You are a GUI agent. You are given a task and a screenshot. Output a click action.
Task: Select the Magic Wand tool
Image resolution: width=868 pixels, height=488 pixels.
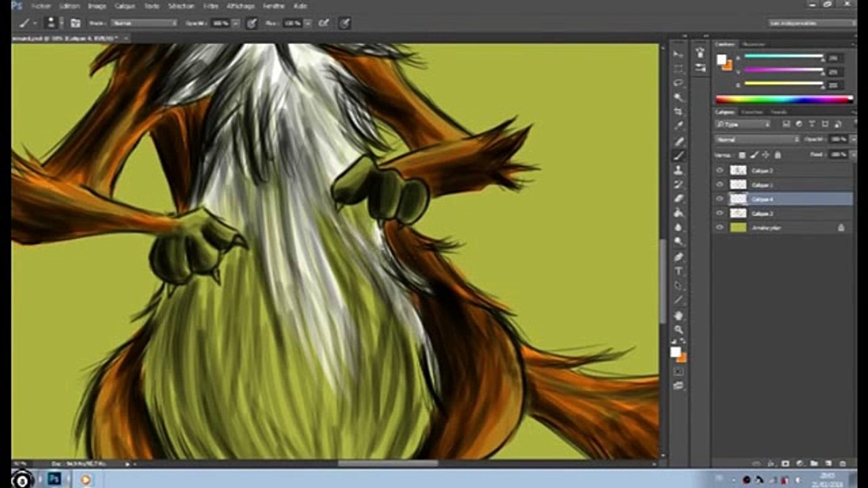pos(678,97)
